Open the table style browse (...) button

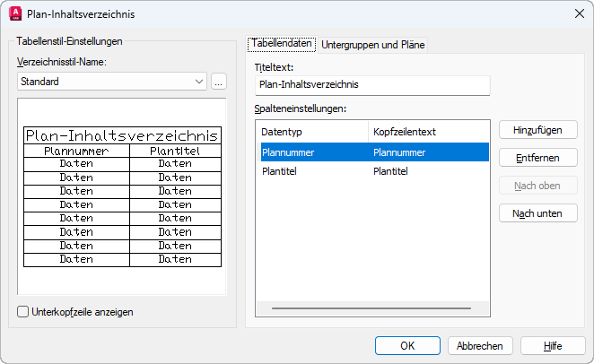pos(220,82)
